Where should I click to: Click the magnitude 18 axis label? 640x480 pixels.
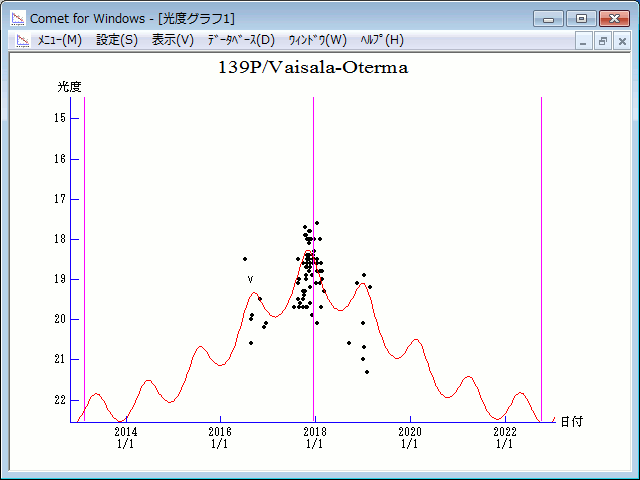click(60, 239)
